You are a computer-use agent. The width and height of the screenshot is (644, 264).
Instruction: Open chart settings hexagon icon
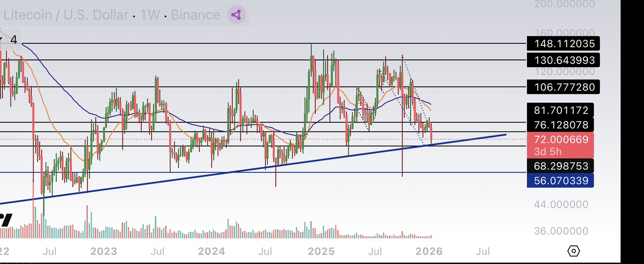point(574,251)
